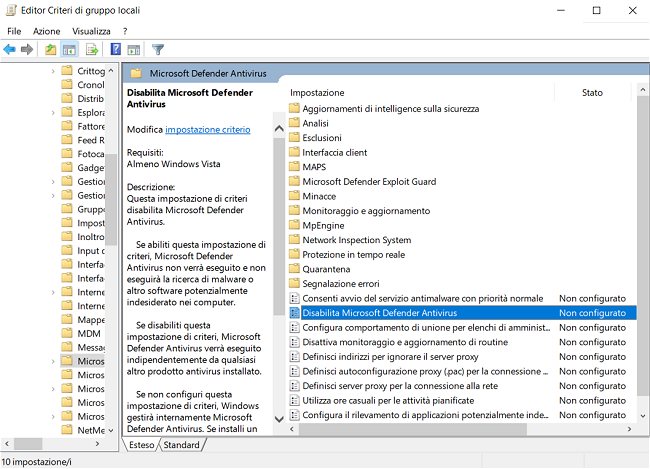This screenshot has width=650, height=469.
Task: Switch to the Esteso tab
Action: pos(141,445)
